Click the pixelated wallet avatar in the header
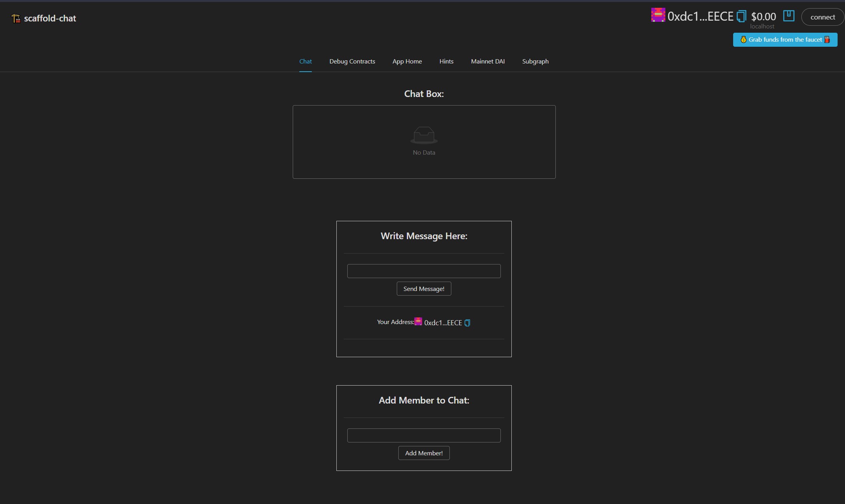 (x=658, y=16)
